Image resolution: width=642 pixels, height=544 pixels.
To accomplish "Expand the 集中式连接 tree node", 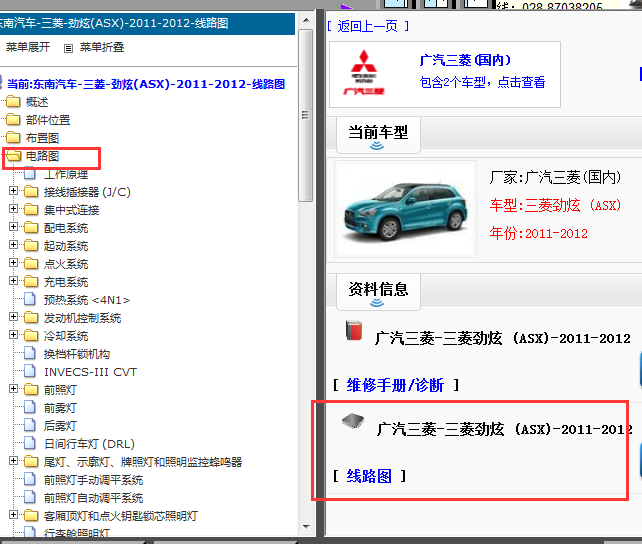I will 14,209.
